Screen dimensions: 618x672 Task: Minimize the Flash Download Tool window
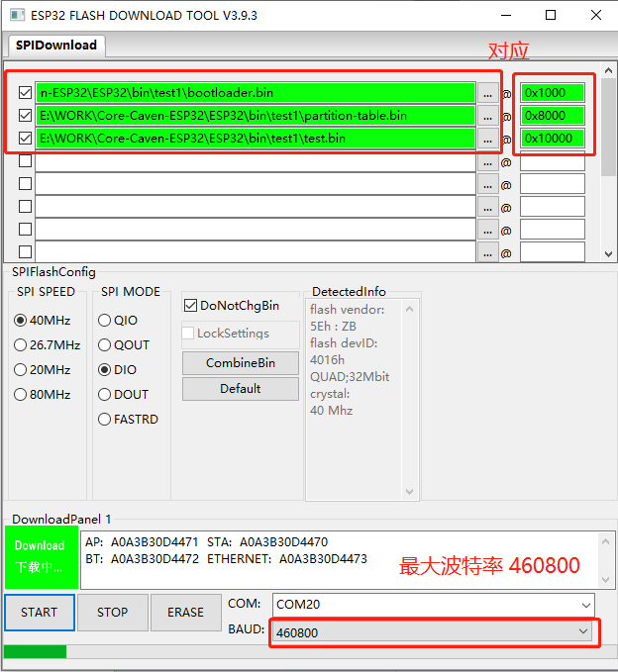pyautogui.click(x=506, y=16)
